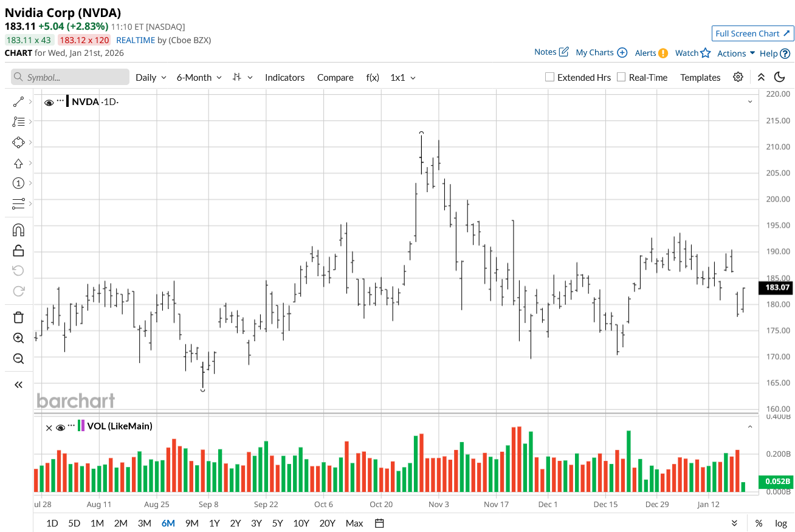
Task: Toggle the magnet snap tool
Action: coord(18,230)
